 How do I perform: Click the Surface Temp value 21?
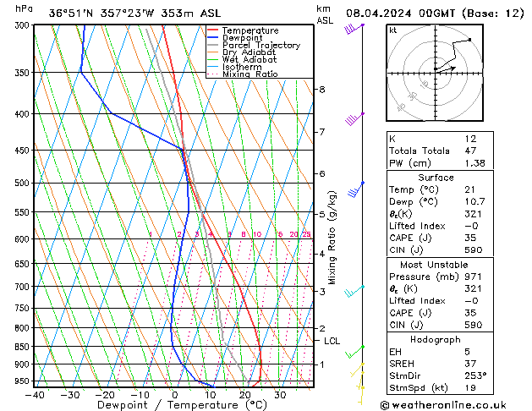(470, 189)
